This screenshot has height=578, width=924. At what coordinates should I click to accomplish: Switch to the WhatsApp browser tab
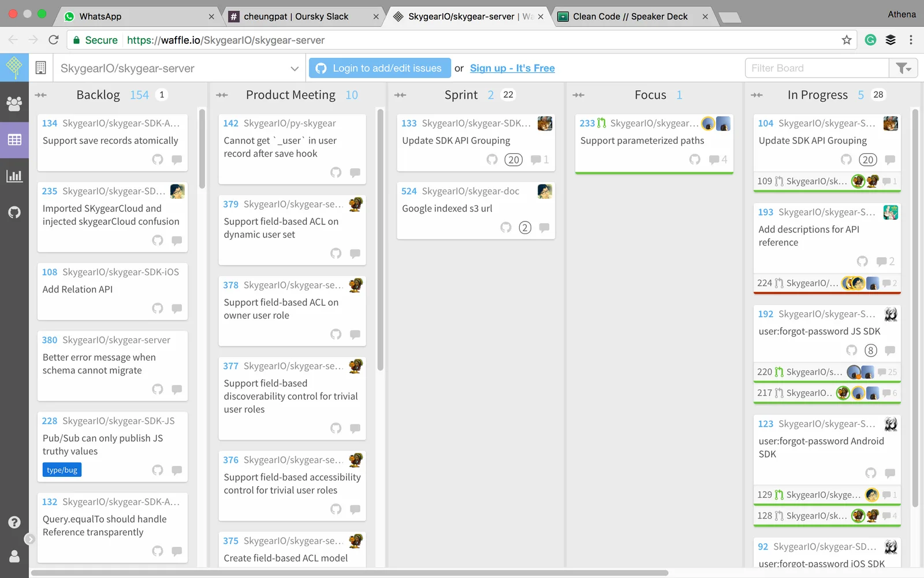click(137, 16)
